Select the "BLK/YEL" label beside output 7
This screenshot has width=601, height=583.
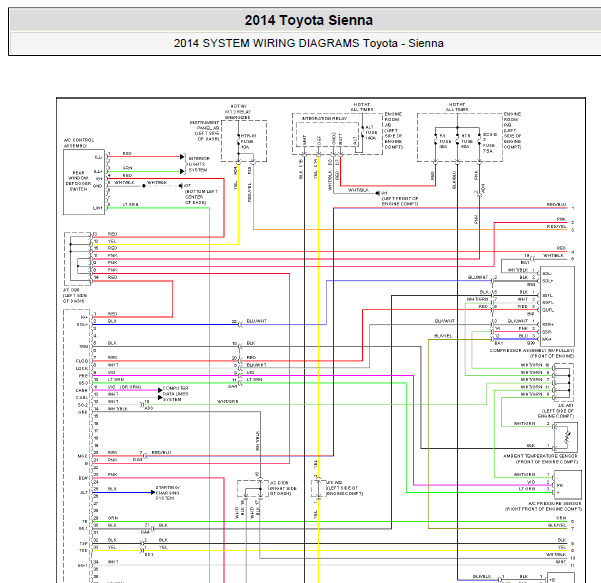click(x=557, y=525)
